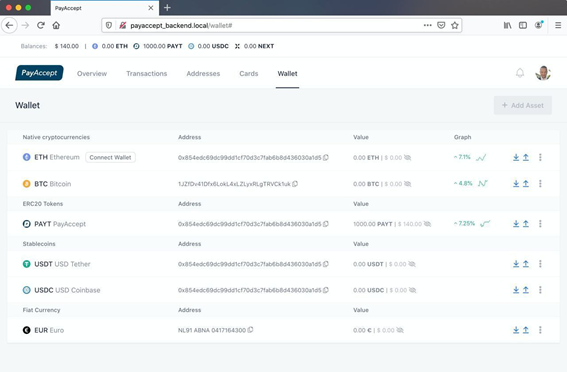Screen dimensions: 567x372
Task: Click the download icon in USDC row
Action: click(516, 290)
